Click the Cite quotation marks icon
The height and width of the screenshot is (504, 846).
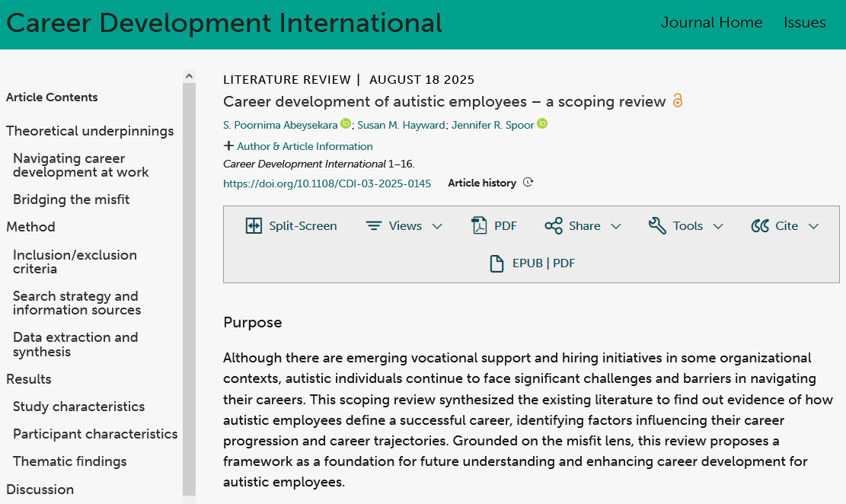[760, 226]
